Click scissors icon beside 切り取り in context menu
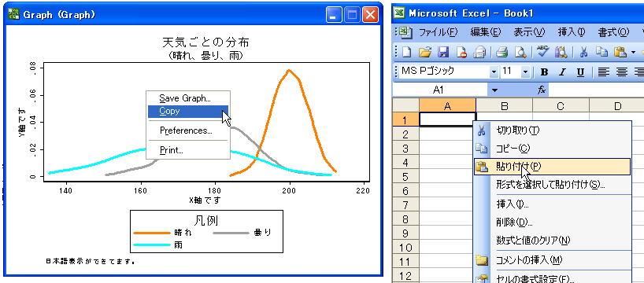 pos(482,130)
